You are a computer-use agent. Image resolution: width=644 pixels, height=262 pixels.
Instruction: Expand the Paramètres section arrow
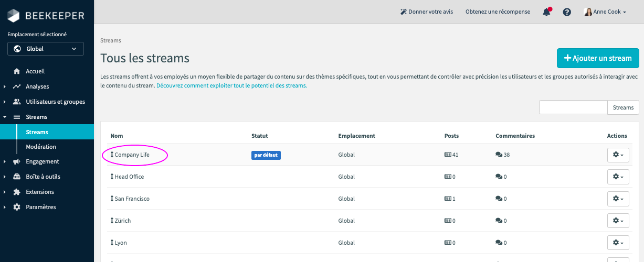click(x=4, y=208)
